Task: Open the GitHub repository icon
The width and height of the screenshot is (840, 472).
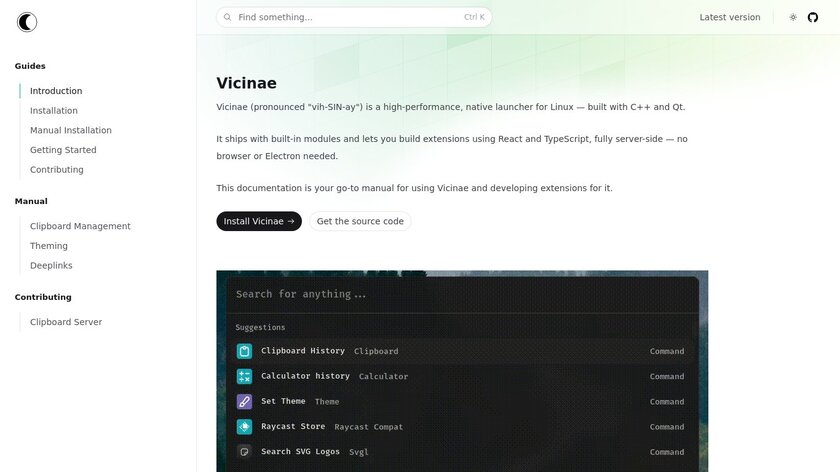Action: pos(813,17)
